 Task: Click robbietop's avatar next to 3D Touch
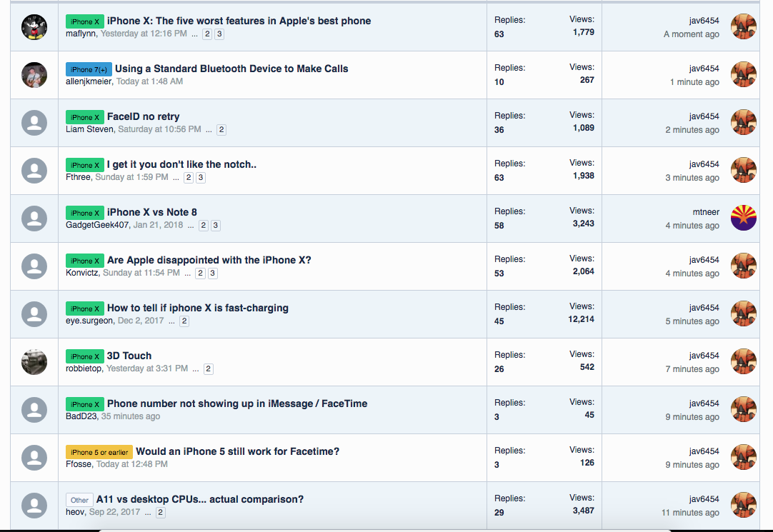point(34,362)
